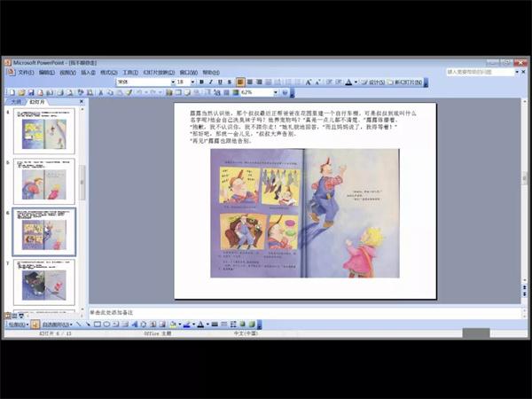Close the slide thumbnail pane

click(81, 101)
